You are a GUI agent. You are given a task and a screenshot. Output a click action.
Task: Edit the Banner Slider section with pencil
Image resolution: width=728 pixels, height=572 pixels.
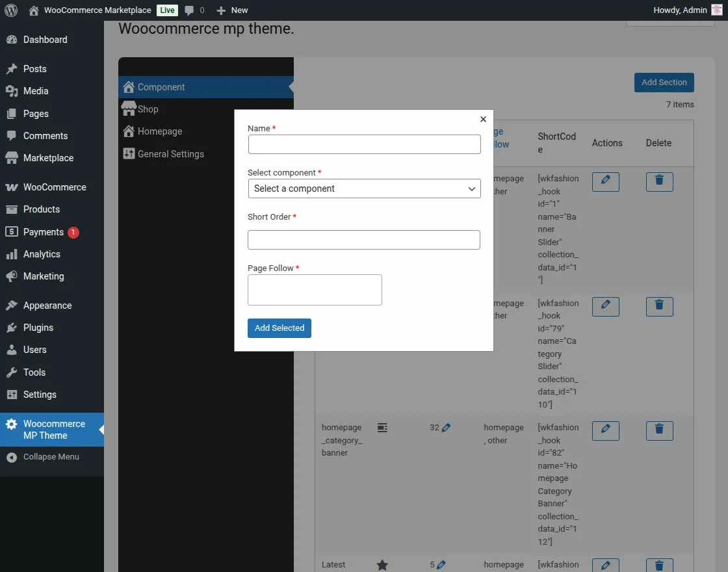[606, 182]
